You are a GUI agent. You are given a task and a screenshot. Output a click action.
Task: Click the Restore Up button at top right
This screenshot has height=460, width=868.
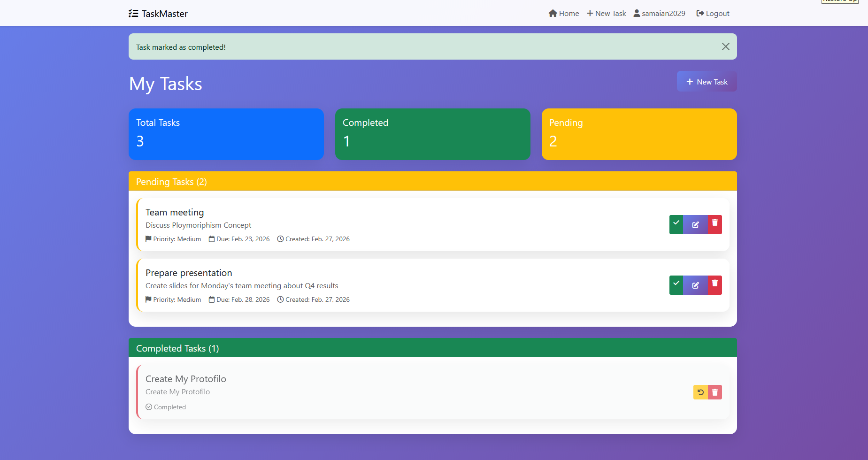coord(839,2)
